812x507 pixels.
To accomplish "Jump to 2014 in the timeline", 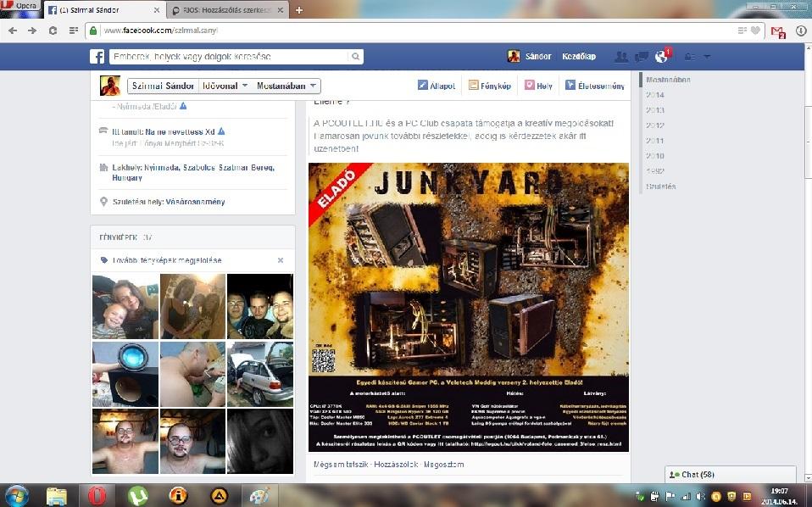I will pos(654,95).
